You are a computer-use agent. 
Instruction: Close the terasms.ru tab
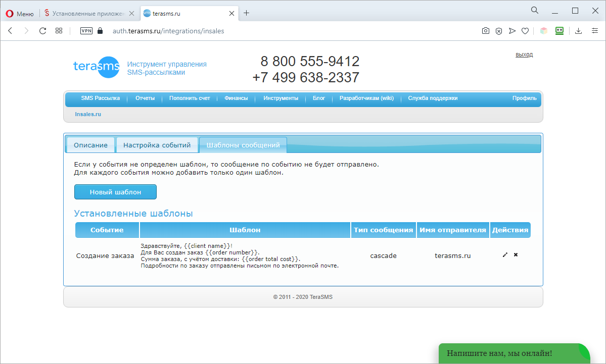pos(231,14)
